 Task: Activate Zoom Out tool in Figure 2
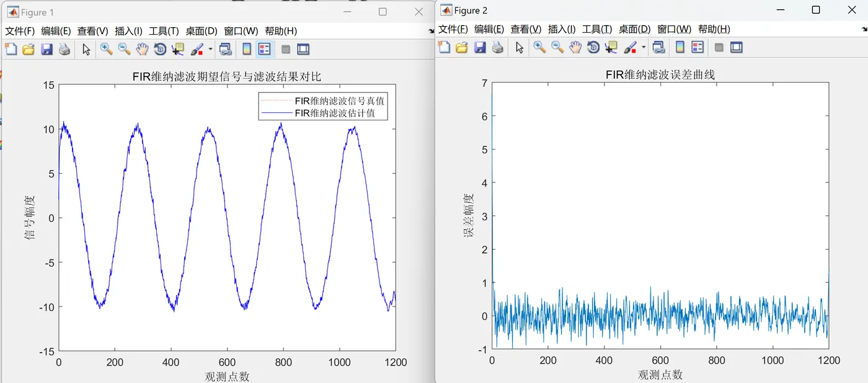click(x=557, y=47)
